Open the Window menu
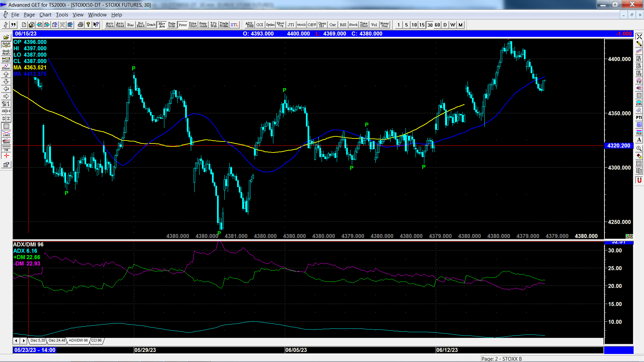644x362 pixels. 97,15
